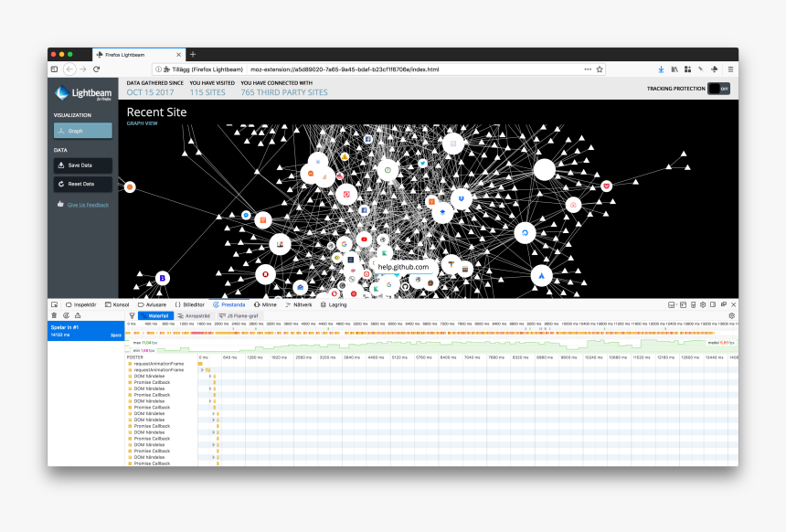Open the waterfall marker filter funnel
Screen dimensions: 786x532
[x=132, y=316]
